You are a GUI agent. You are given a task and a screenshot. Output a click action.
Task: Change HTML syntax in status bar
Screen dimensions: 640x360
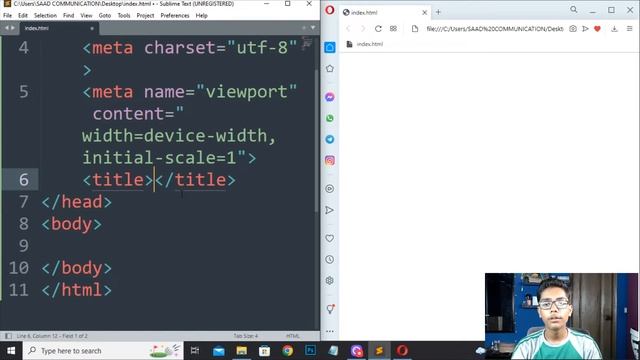[293, 336]
